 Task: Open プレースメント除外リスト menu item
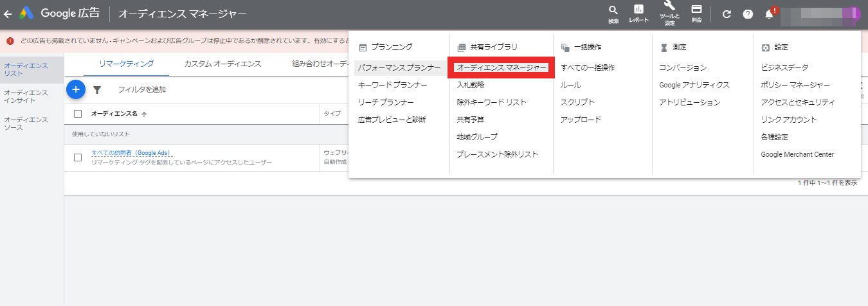pyautogui.click(x=498, y=154)
